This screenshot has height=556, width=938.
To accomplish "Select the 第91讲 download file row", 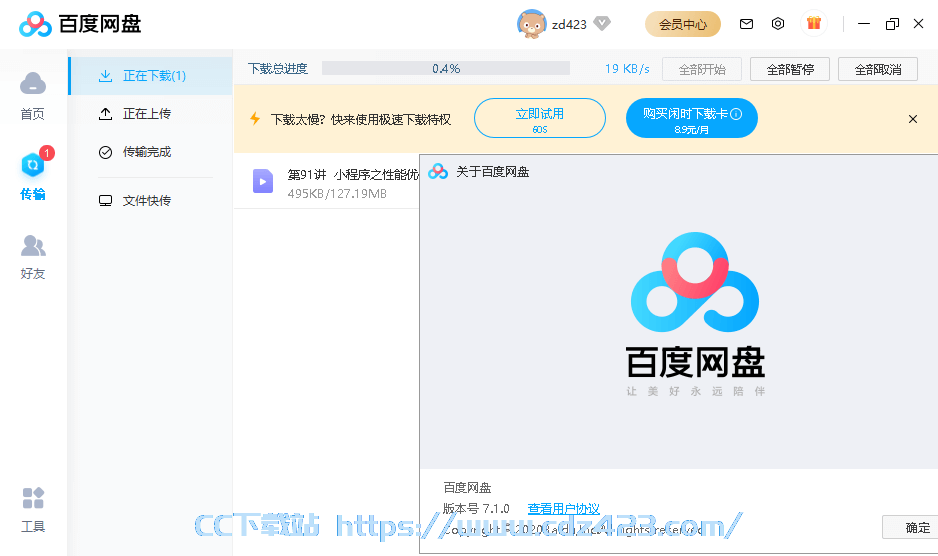I will point(327,182).
